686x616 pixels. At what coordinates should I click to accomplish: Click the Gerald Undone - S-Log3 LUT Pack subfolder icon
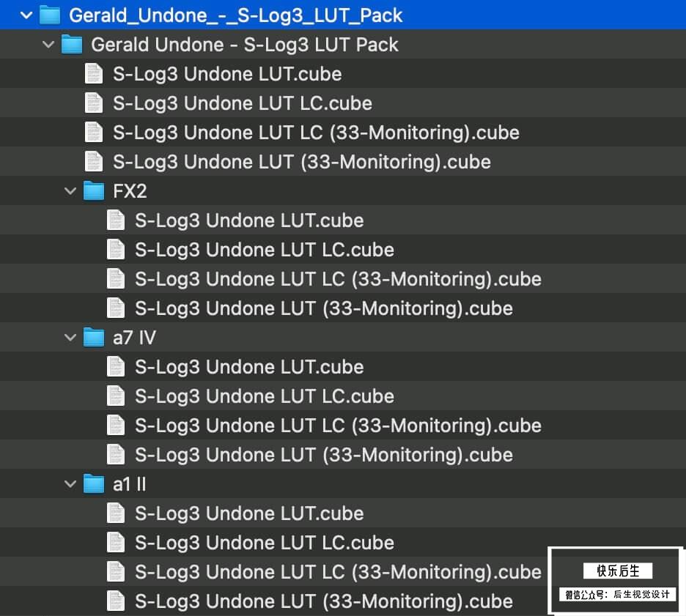point(72,44)
